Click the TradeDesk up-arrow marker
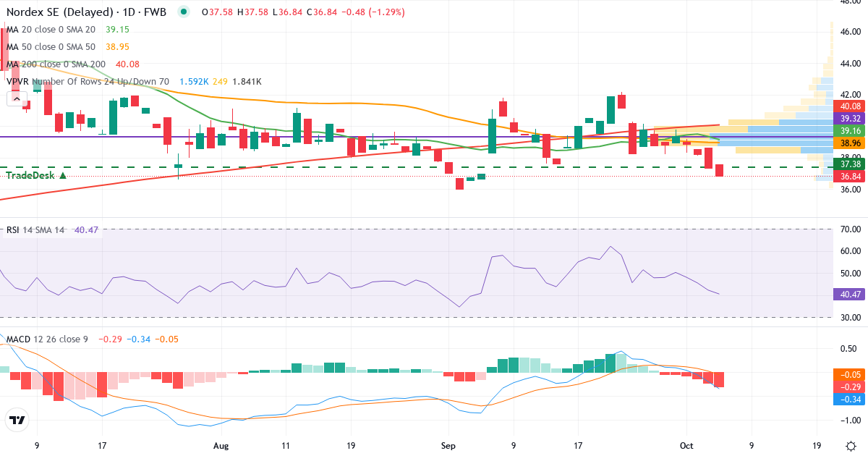 point(63,175)
